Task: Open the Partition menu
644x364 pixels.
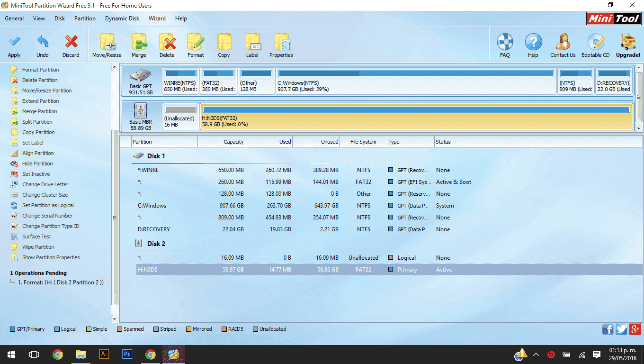Action: click(x=85, y=18)
